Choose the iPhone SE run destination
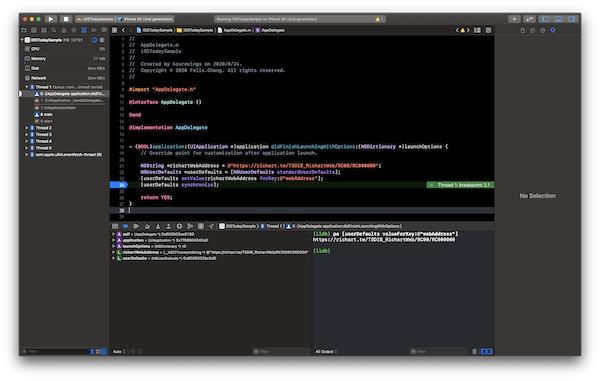This screenshot has width=600, height=381. pos(146,19)
